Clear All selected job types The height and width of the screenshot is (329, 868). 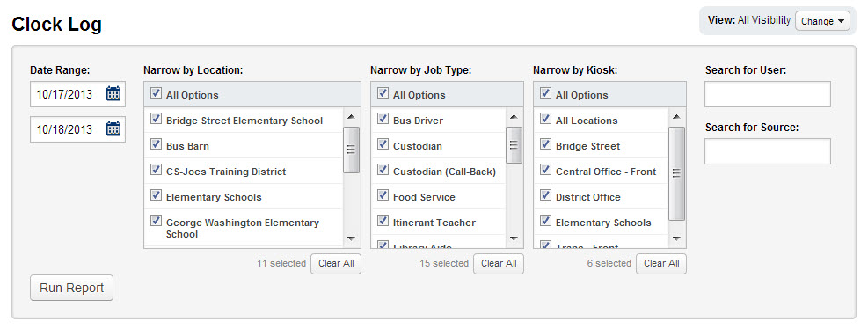point(499,264)
